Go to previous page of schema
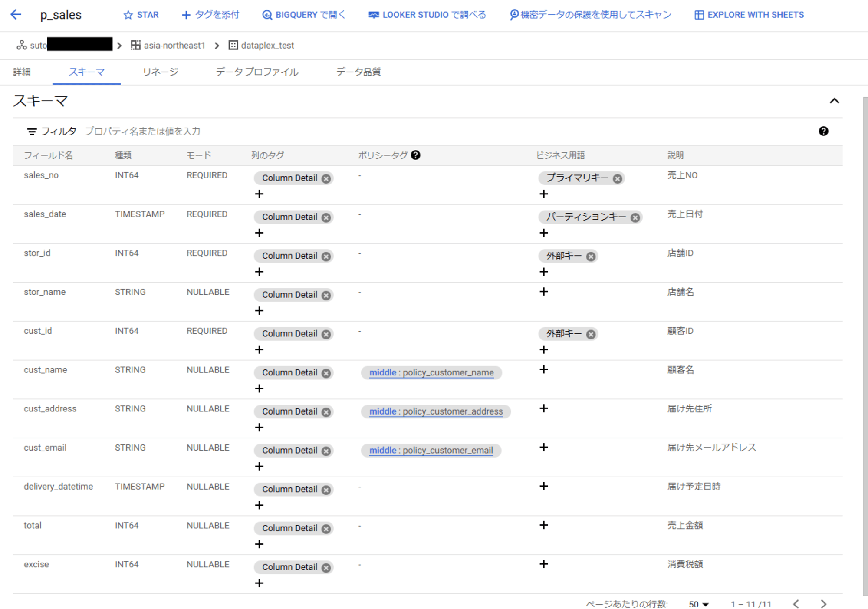Viewport: 868px width, 609px height. [x=796, y=604]
